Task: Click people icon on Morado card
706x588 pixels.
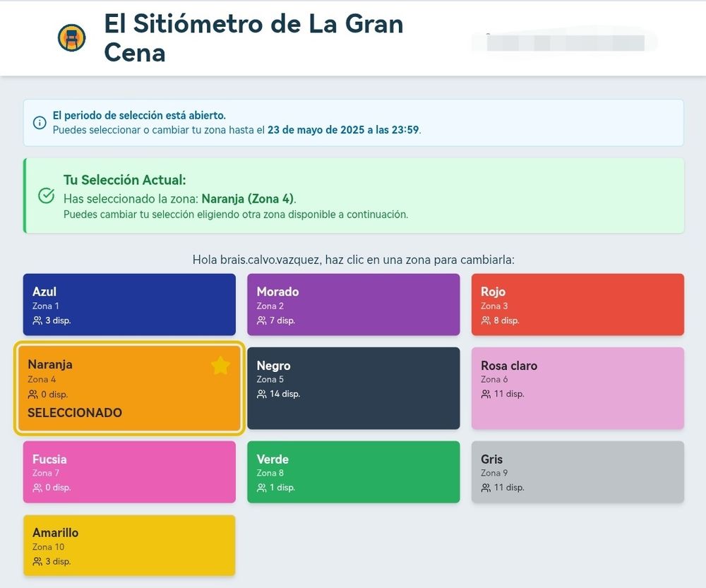Action: click(262, 320)
